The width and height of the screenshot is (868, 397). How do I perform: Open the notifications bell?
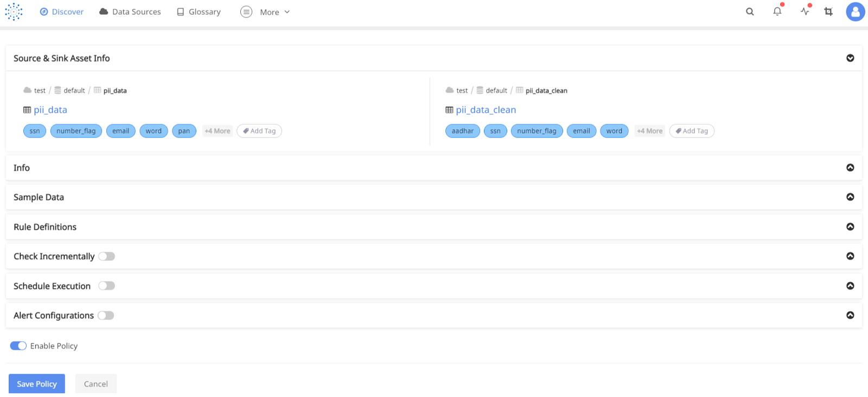pos(777,11)
